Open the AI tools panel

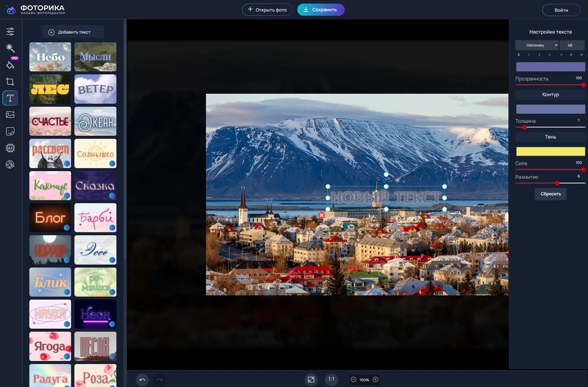[10, 148]
